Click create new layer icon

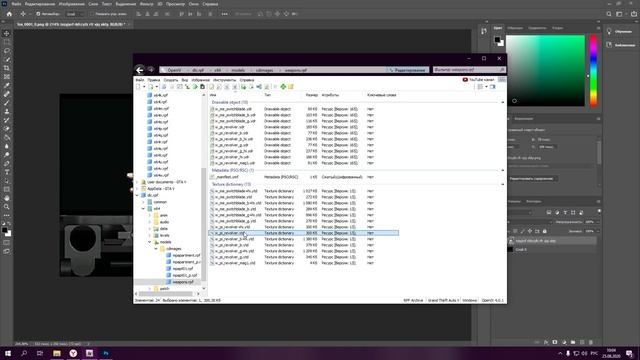[x=582, y=342]
